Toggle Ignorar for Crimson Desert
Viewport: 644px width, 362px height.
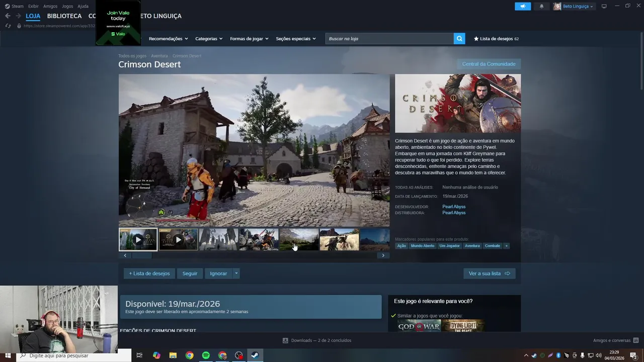pyautogui.click(x=218, y=274)
